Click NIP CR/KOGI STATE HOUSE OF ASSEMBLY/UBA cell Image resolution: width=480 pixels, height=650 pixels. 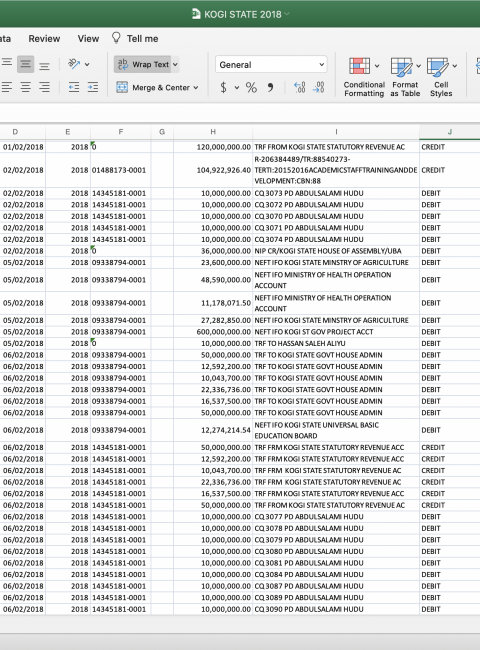click(336, 251)
